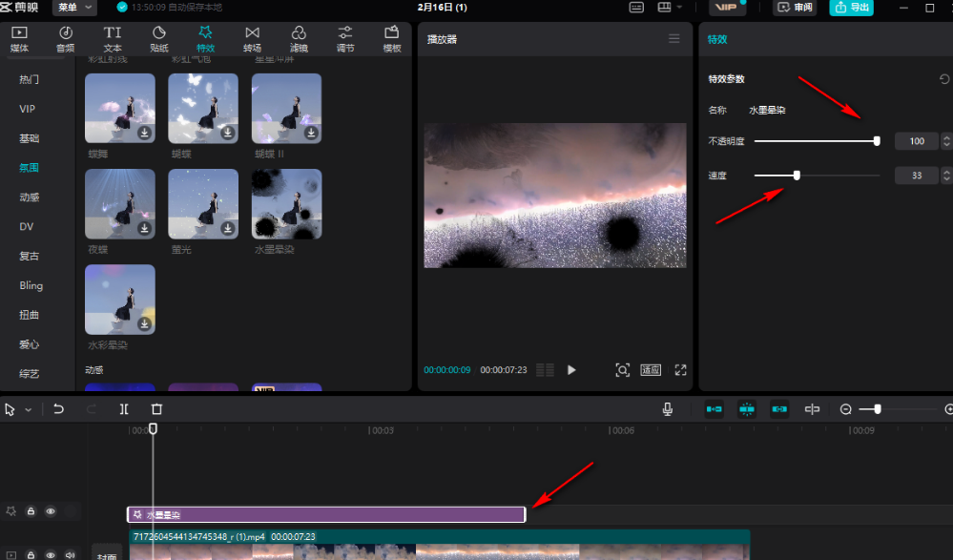Click the 导出 (export) button
Screen dimensions: 953x560
click(x=852, y=8)
